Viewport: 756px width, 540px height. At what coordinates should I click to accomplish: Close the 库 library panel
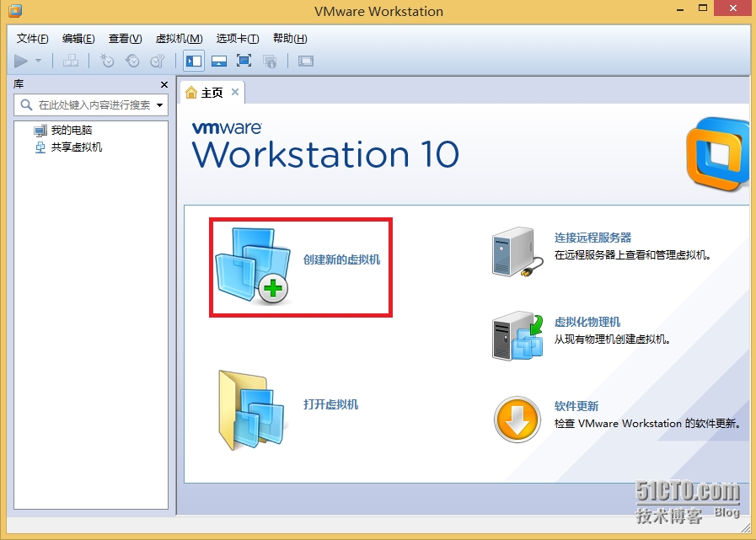tap(164, 84)
